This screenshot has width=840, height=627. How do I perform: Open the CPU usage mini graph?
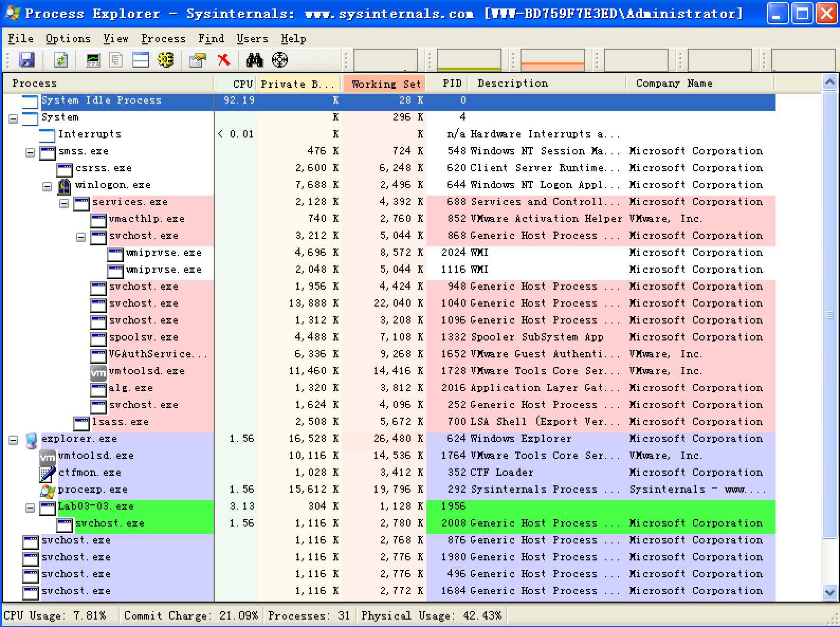[x=386, y=60]
